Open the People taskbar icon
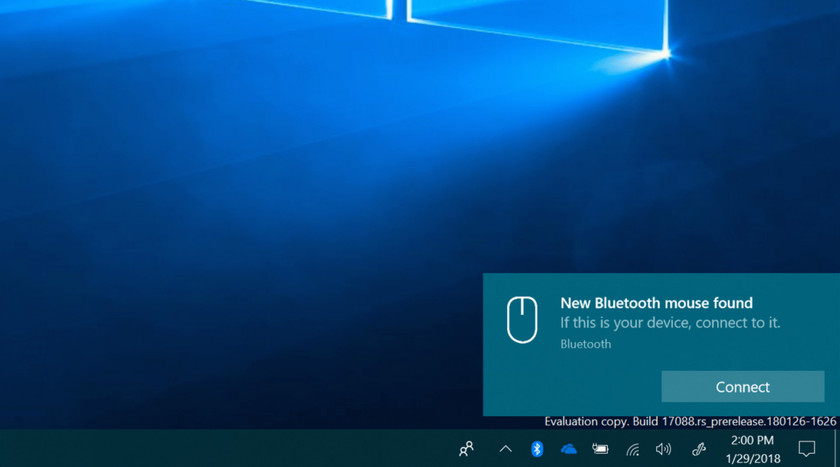 click(466, 449)
